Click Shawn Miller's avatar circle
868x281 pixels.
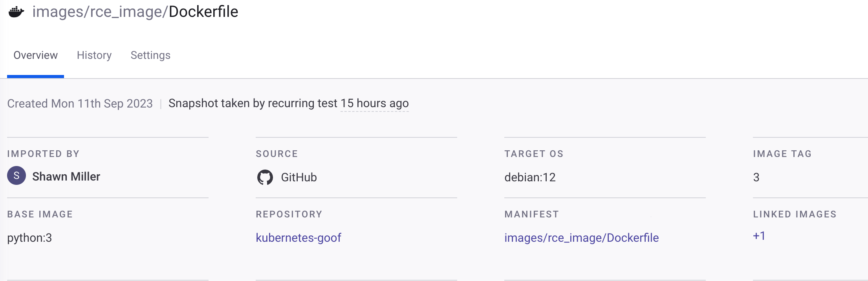pos(16,176)
